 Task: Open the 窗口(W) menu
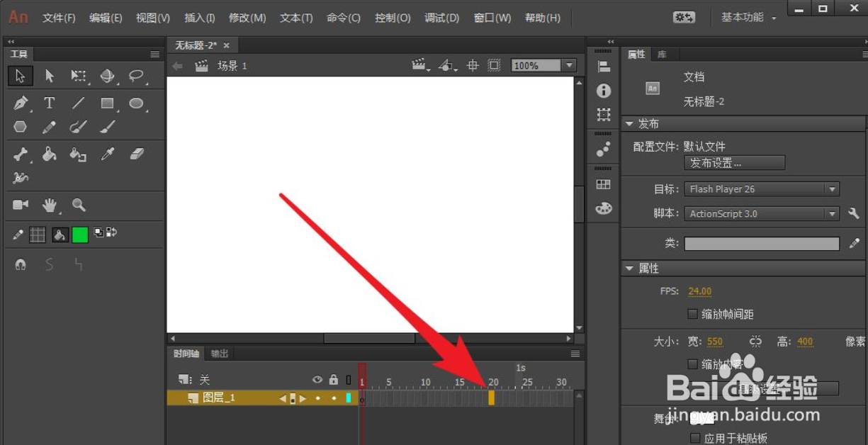pos(492,18)
